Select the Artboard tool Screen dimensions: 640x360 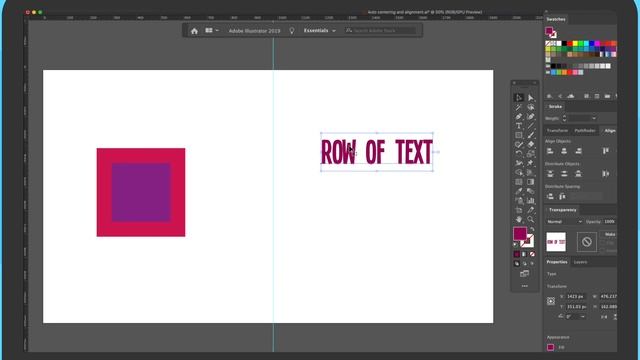click(519, 210)
